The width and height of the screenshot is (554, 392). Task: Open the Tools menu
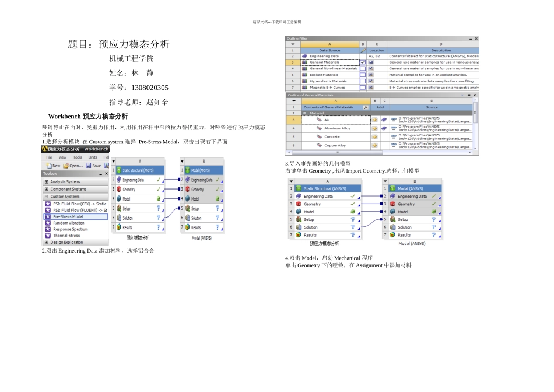click(x=78, y=157)
